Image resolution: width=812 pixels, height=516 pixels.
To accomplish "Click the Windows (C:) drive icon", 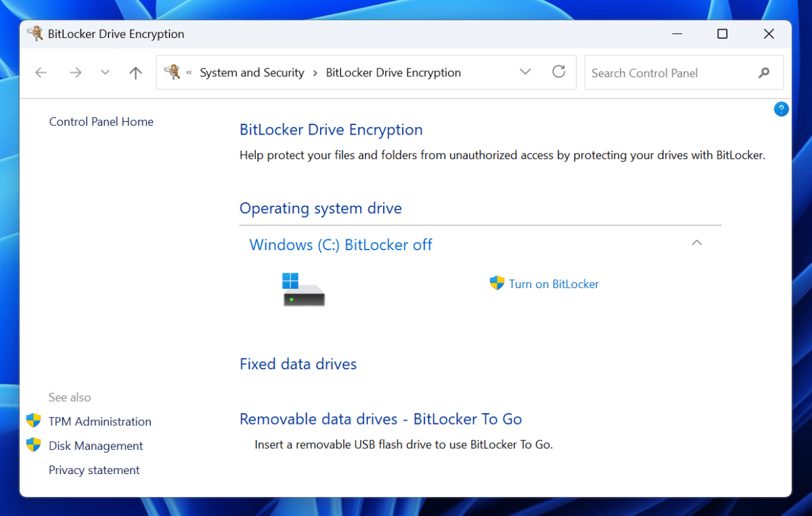I will pyautogui.click(x=303, y=287).
